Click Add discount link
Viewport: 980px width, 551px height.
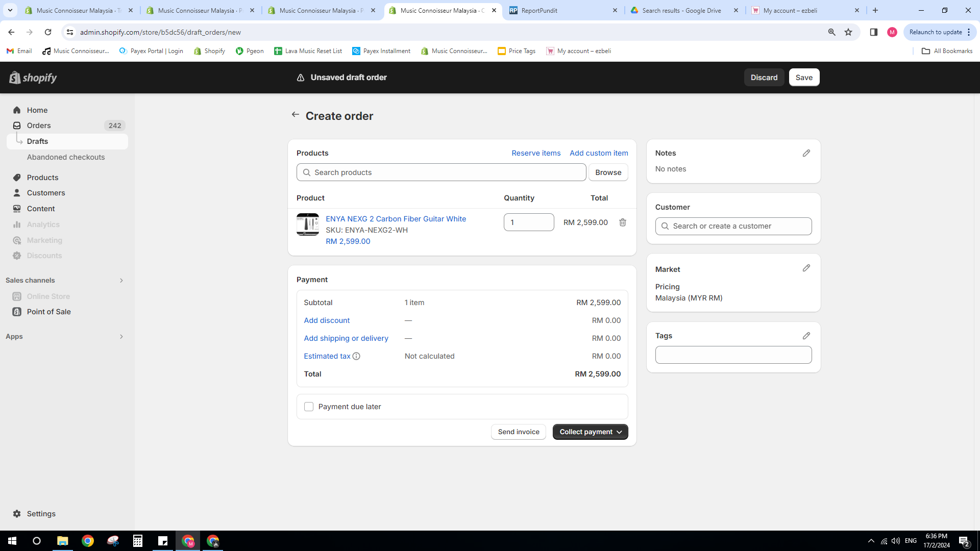327,320
